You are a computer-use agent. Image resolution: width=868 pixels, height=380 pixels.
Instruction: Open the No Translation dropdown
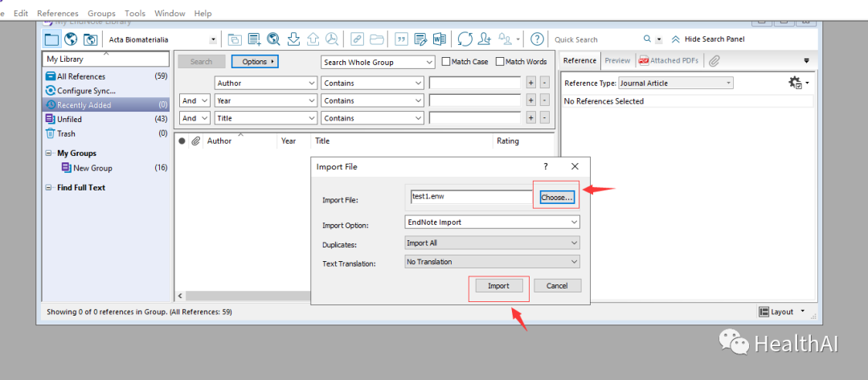tap(492, 262)
